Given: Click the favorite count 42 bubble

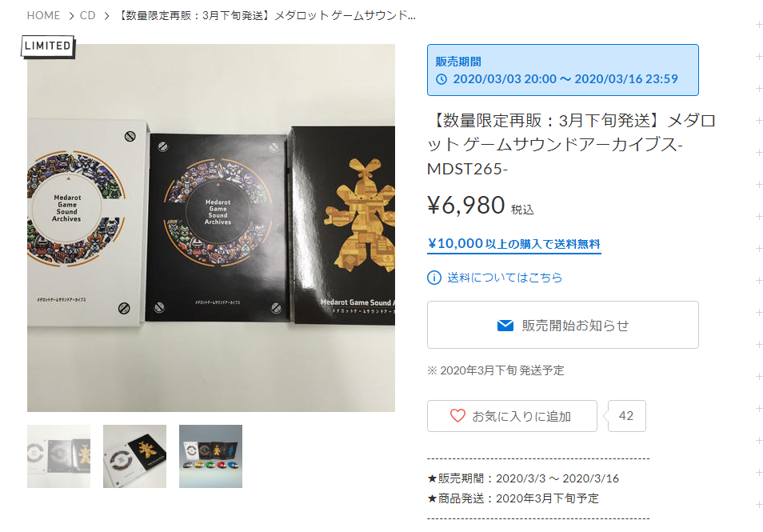Looking at the screenshot, I should tap(626, 416).
